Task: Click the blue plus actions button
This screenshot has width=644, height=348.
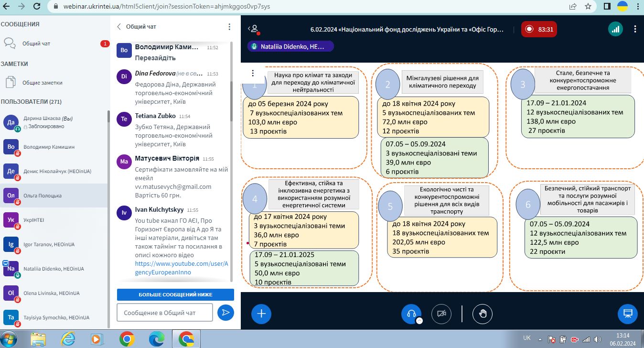Action: point(261,314)
